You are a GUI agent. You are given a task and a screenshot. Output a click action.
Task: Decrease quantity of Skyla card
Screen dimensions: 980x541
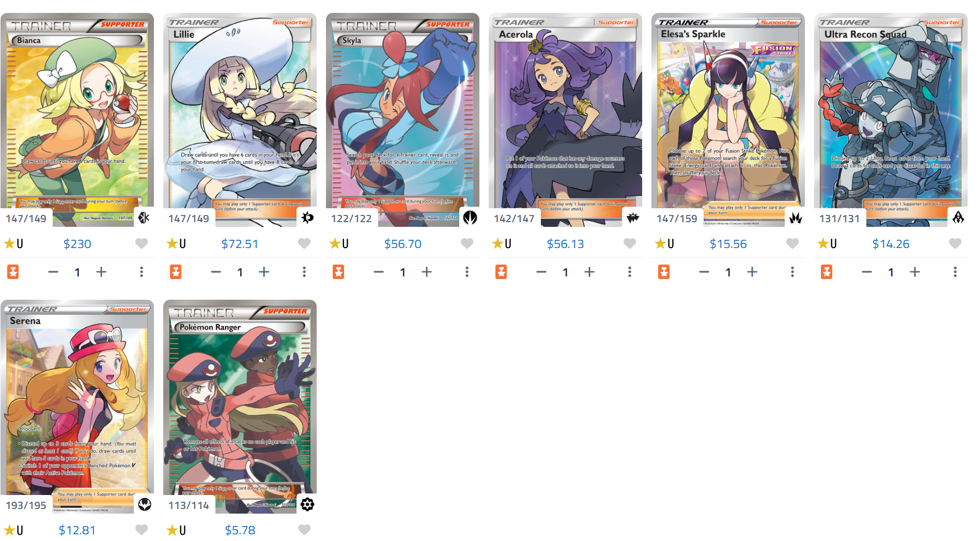coord(379,272)
